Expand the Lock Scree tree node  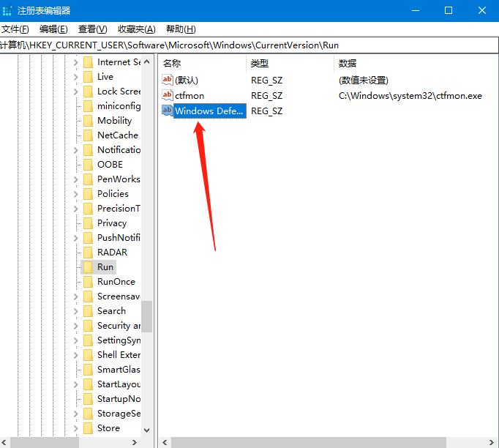76,92
